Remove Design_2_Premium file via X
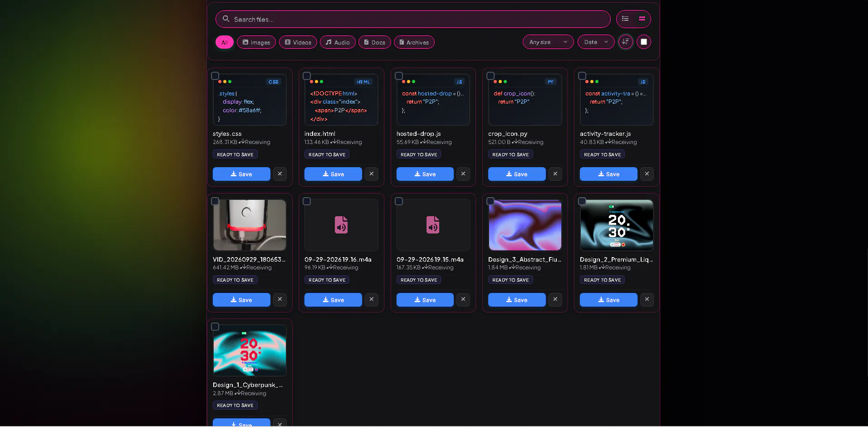The image size is (868, 427). [x=647, y=299]
